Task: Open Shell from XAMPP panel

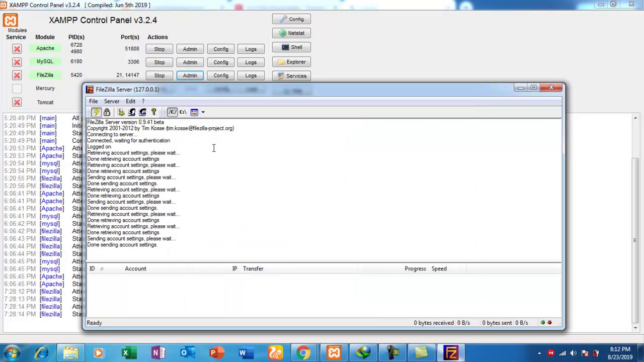Action: coord(292,47)
